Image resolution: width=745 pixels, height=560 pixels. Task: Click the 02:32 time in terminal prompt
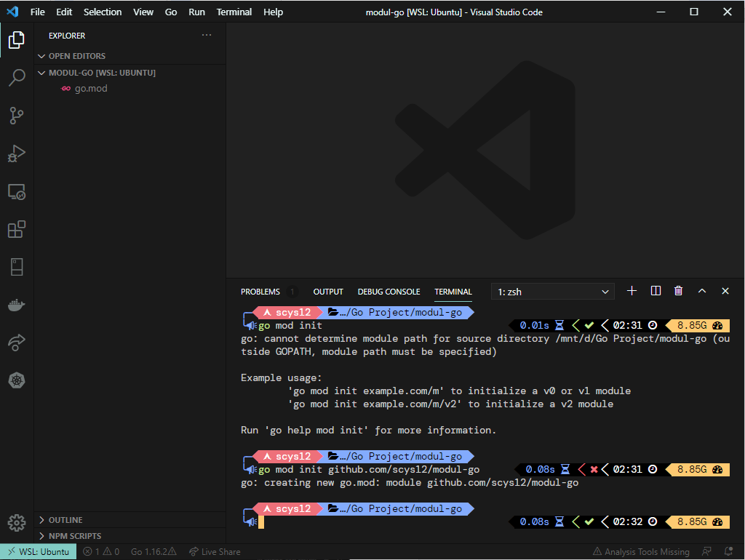628,522
